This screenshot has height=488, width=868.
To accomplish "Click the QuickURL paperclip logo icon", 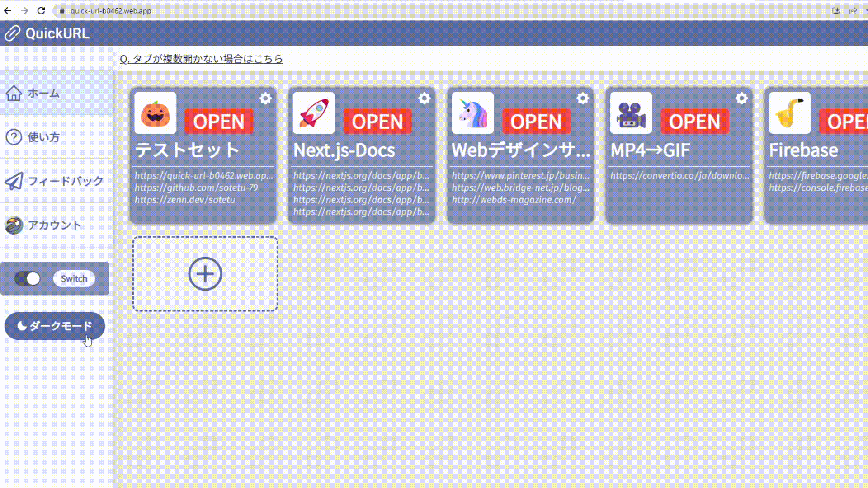I will tap(12, 33).
